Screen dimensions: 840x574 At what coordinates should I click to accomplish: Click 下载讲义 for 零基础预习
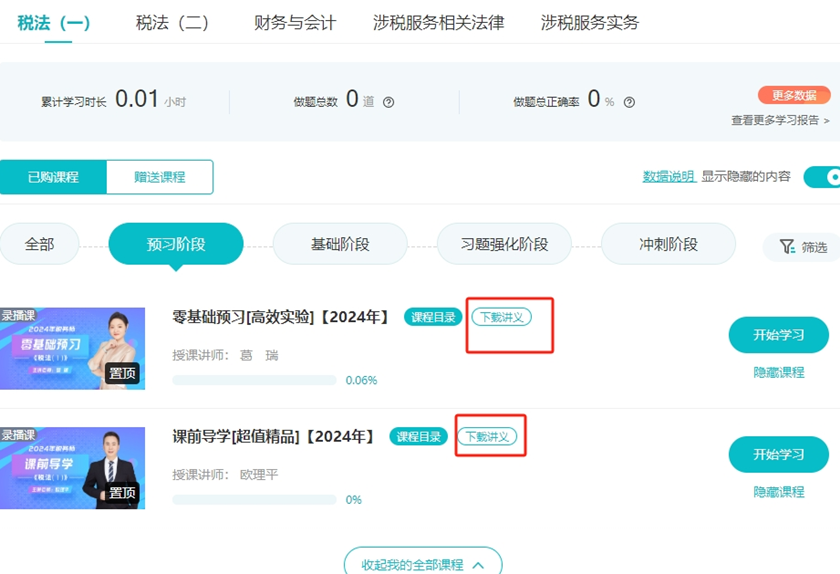tap(501, 317)
